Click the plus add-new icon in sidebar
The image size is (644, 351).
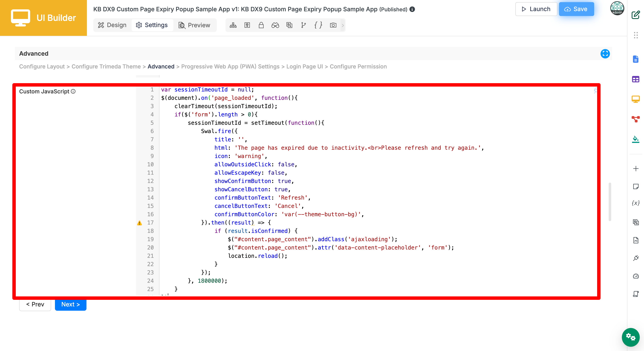pos(636,168)
